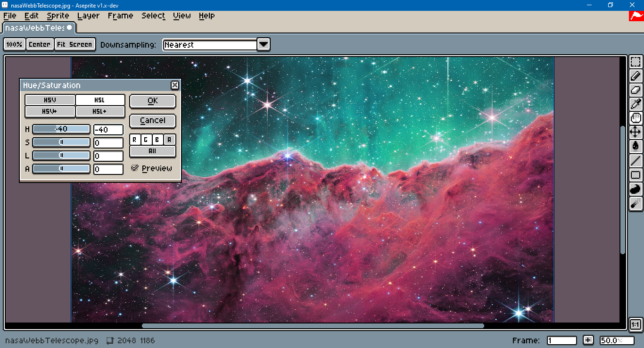644x348 pixels.
Task: Click the Aseprite app icon in title bar
Action: (x=5, y=5)
